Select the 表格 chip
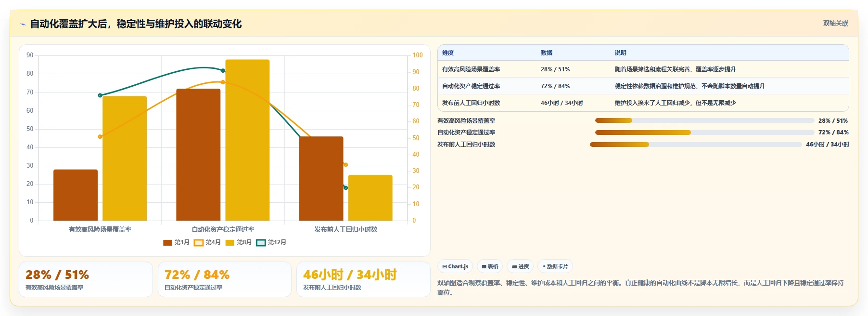868x316 pixels. 490,266
